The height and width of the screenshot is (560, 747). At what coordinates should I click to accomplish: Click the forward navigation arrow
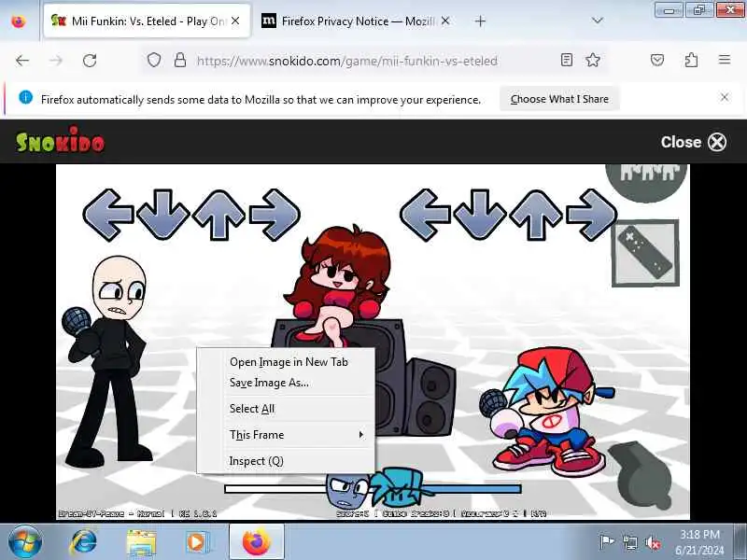pyautogui.click(x=56, y=61)
